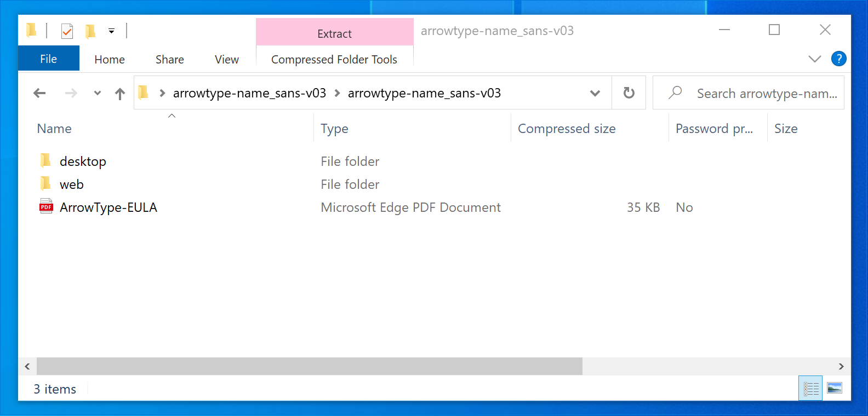
Task: Switch to the Home ribbon tab
Action: tap(110, 59)
